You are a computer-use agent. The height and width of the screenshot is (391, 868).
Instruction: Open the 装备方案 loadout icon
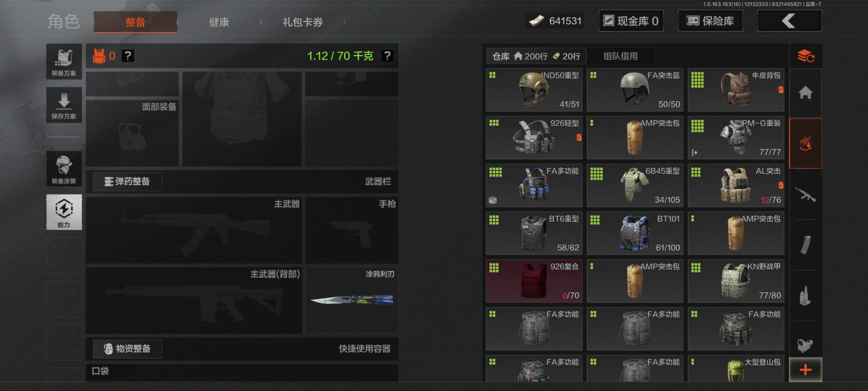point(64,62)
